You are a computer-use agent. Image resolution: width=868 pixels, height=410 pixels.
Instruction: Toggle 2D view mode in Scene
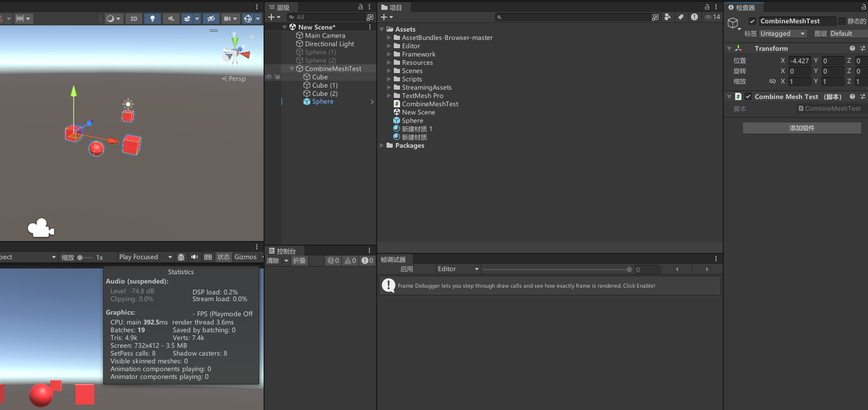[134, 19]
